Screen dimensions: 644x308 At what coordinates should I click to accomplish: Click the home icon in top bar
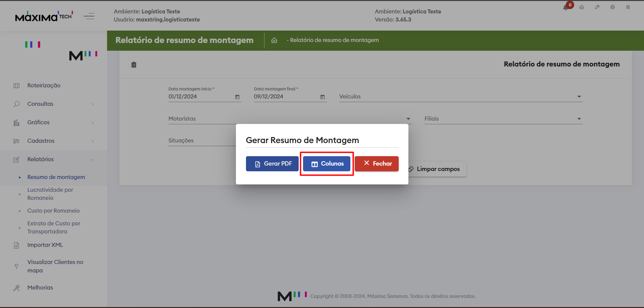tap(582, 7)
